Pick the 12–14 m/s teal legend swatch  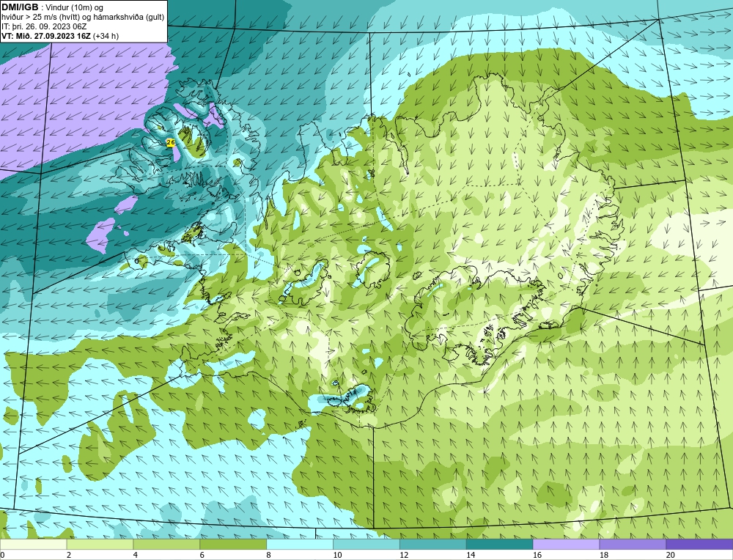[x=433, y=545]
